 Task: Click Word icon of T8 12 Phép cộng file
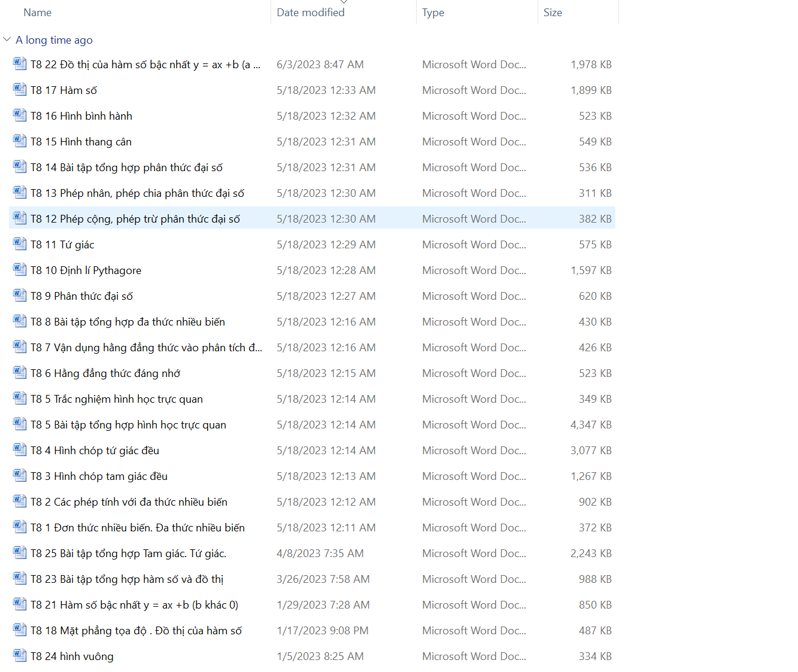point(20,218)
